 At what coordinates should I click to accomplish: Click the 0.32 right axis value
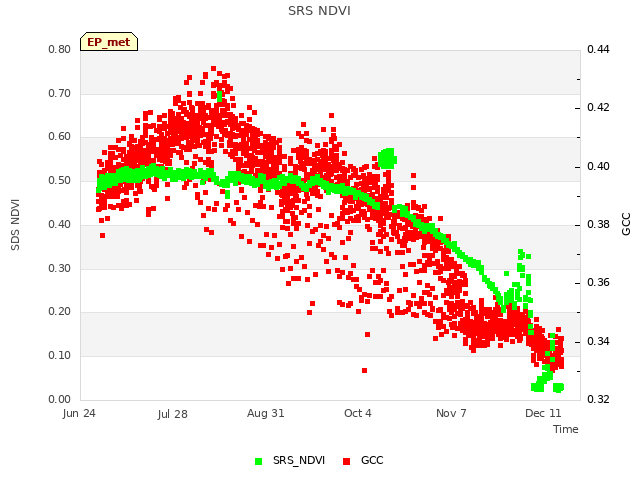598,399
